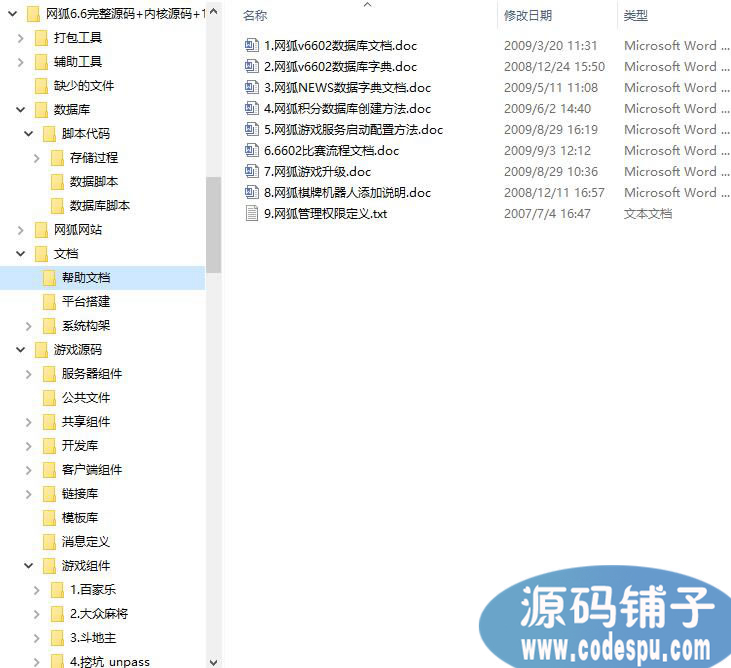
Task: Click the 网狐网站 folder icon
Action: click(41, 230)
